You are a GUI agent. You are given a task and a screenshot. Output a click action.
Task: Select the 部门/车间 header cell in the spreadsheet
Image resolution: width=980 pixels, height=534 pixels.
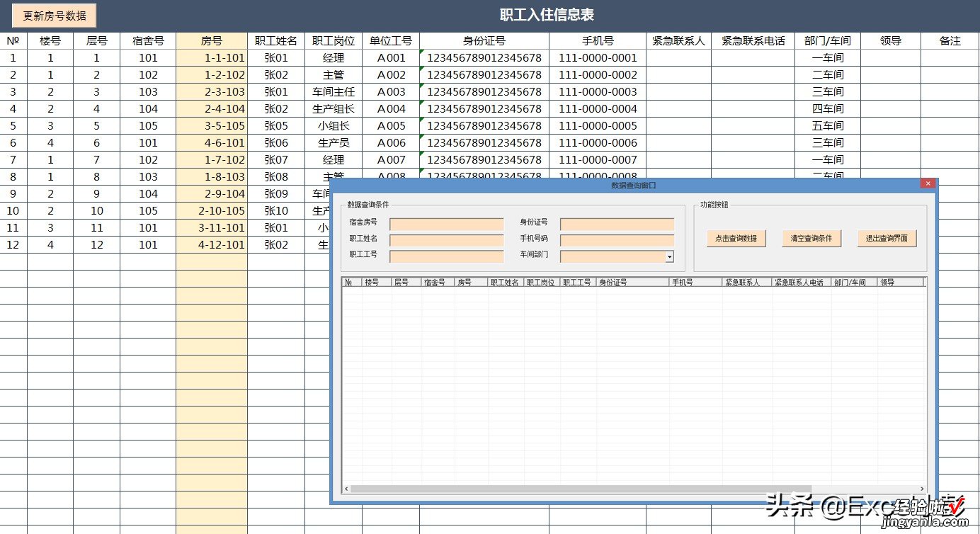pos(828,40)
